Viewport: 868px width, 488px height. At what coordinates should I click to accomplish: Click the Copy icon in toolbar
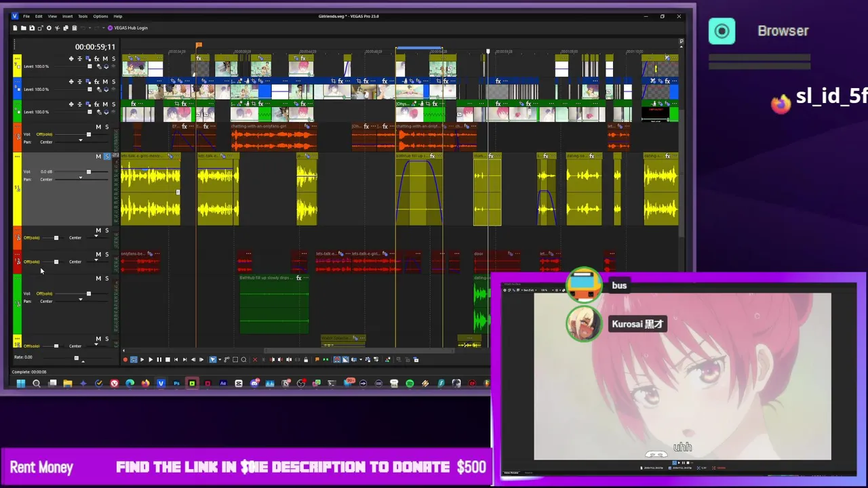coord(66,28)
